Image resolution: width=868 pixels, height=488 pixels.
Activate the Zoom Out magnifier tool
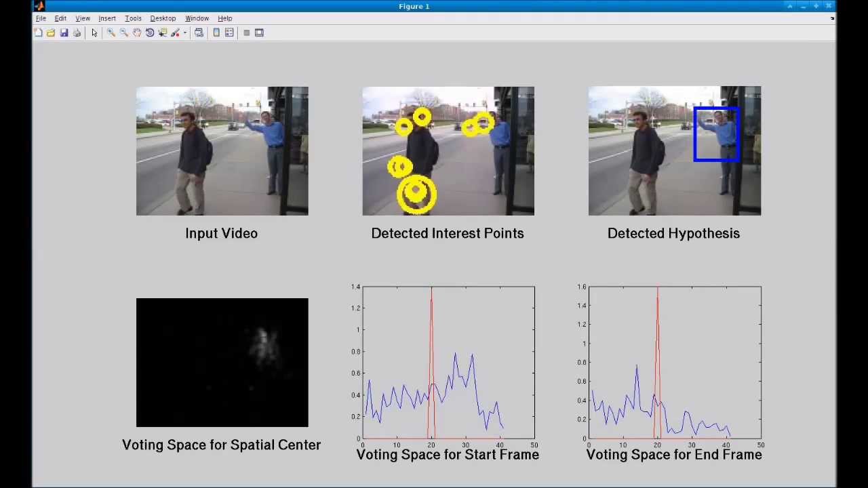124,33
